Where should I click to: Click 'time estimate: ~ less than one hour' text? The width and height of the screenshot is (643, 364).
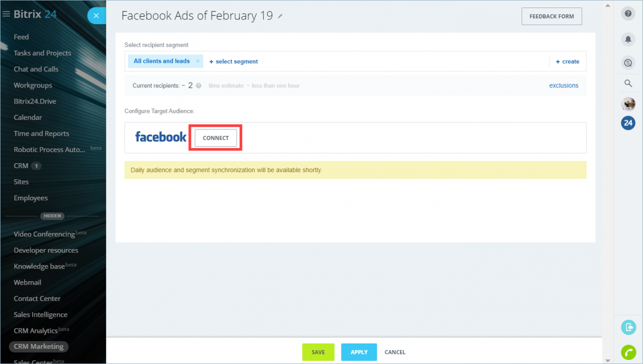[x=254, y=86]
